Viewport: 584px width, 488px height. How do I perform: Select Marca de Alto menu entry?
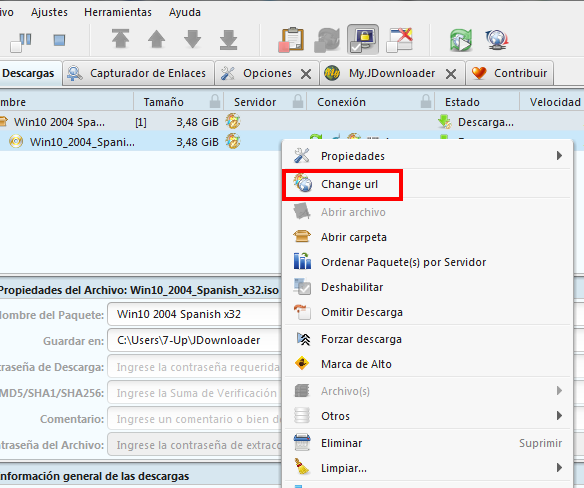click(x=428, y=364)
